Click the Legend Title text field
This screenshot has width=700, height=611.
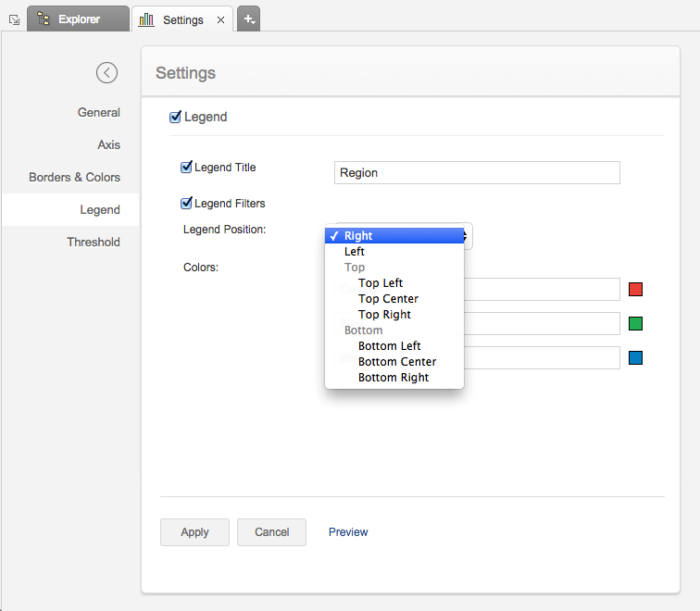476,173
